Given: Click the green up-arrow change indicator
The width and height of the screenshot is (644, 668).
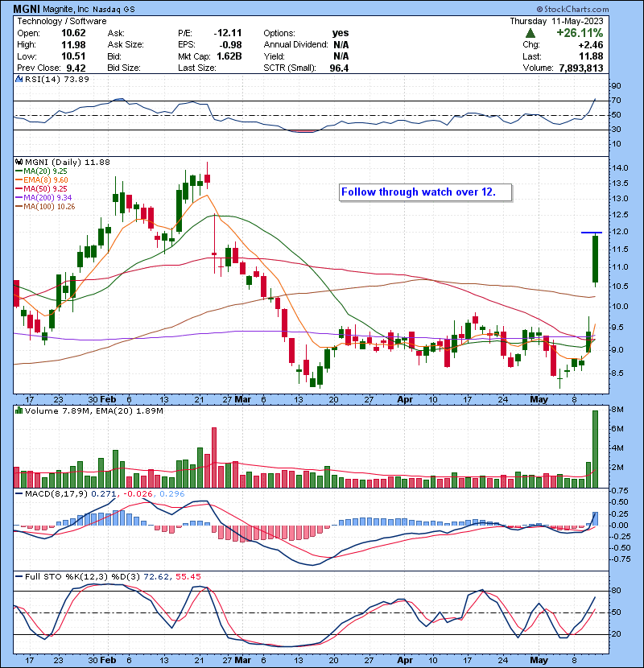Looking at the screenshot, I should [x=530, y=33].
